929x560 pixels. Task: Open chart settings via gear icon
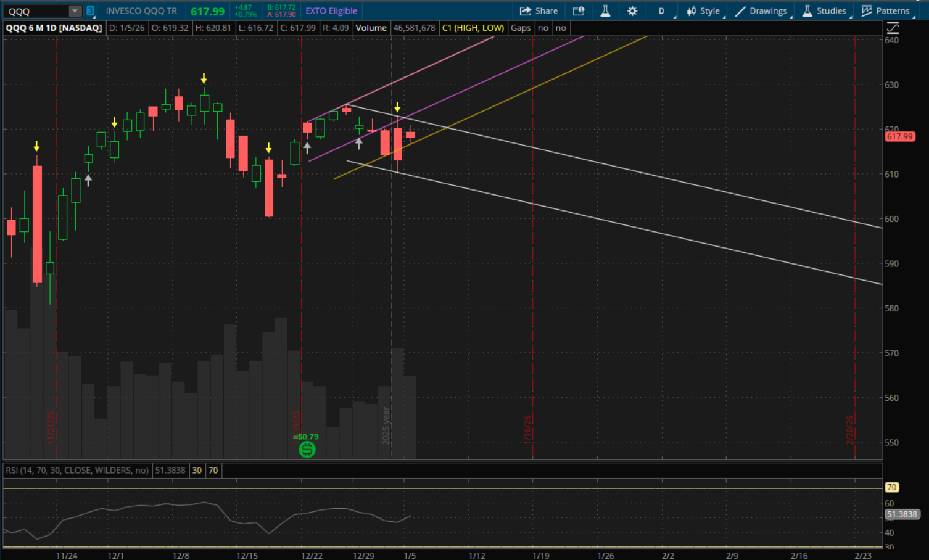point(632,11)
